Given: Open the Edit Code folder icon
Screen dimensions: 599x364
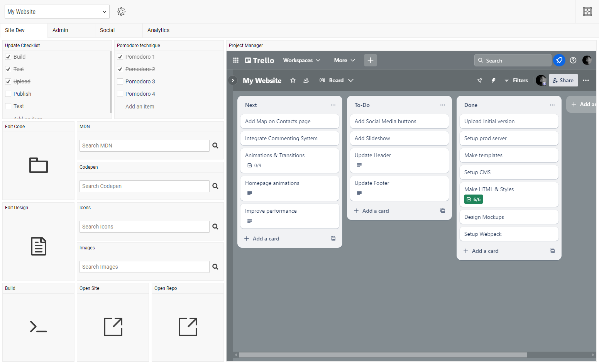Looking at the screenshot, I should [x=39, y=165].
